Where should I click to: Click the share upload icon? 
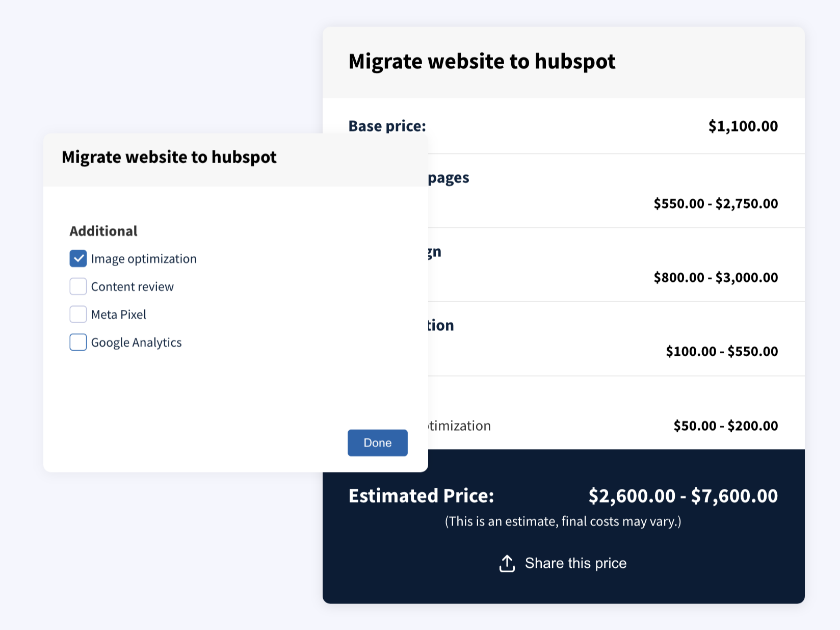click(507, 563)
